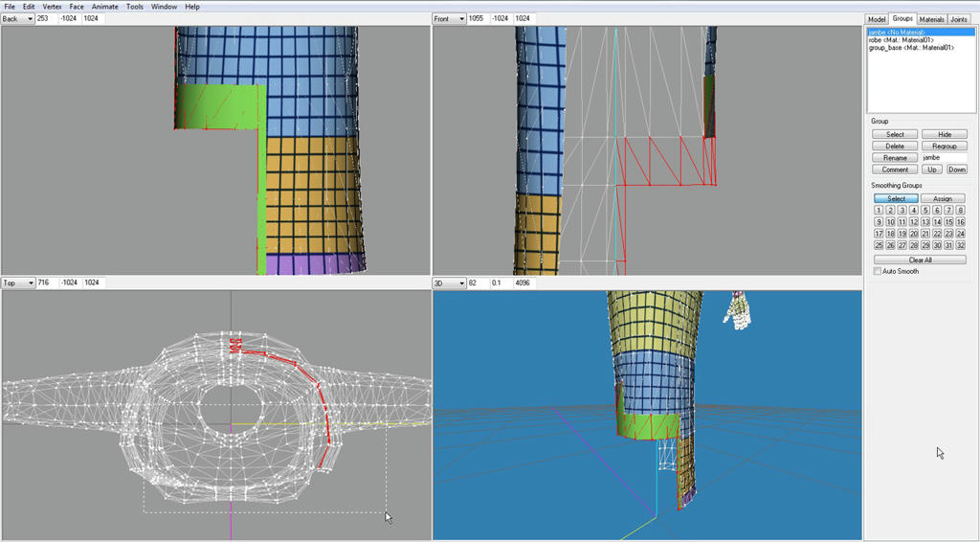This screenshot has height=542, width=980.
Task: Enable the Auto Smooth checkbox
Action: (x=878, y=271)
